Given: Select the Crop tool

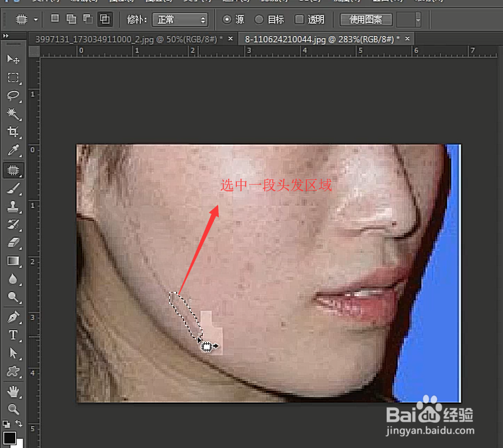Looking at the screenshot, I should click(x=13, y=132).
